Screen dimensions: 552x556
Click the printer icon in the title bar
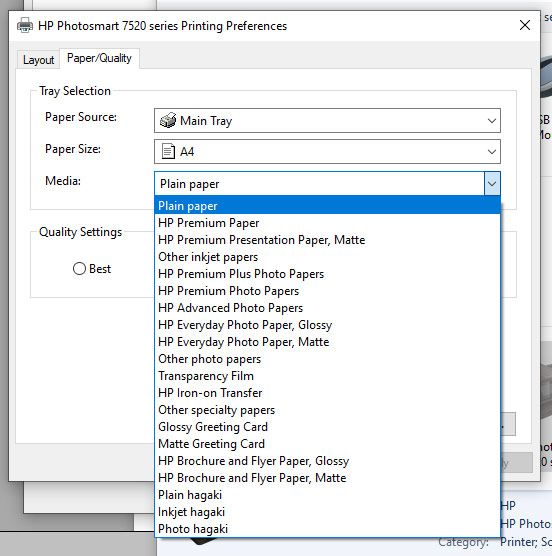tap(25, 26)
